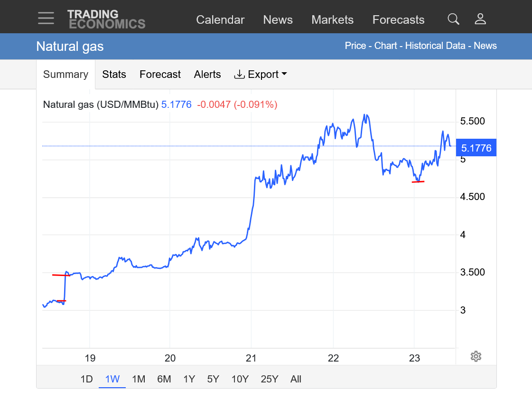Open the Calendar menu item
The height and width of the screenshot is (410, 532).
coord(220,20)
